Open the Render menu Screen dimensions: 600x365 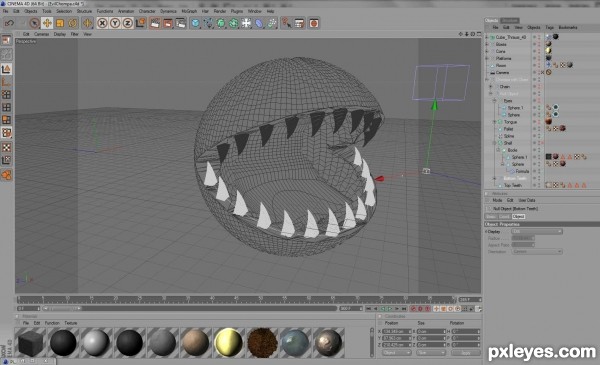[220, 11]
